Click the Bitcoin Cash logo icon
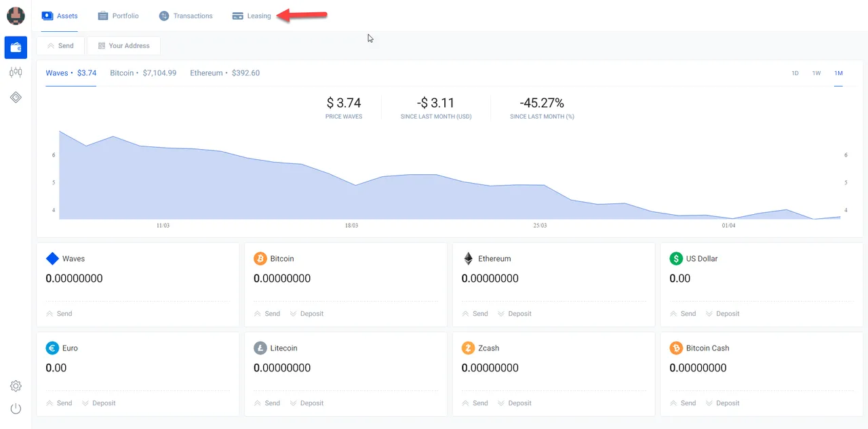The width and height of the screenshot is (868, 429). [x=676, y=348]
